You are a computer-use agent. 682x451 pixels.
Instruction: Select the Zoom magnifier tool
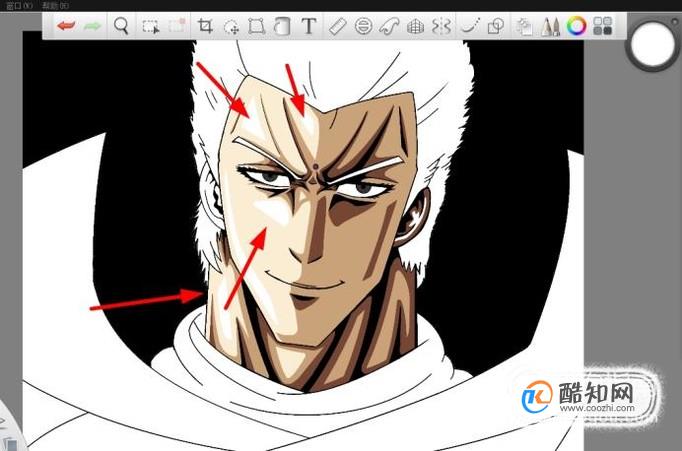pos(121,26)
